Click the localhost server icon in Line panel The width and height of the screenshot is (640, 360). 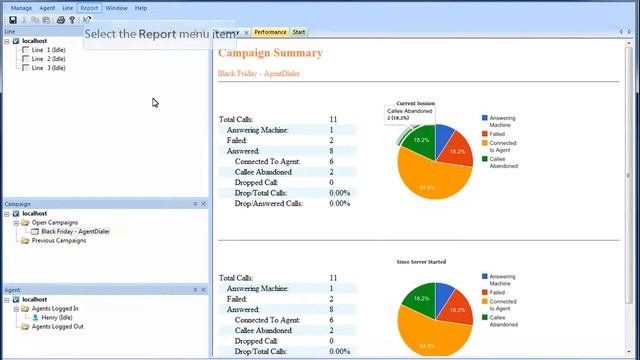tap(16, 41)
